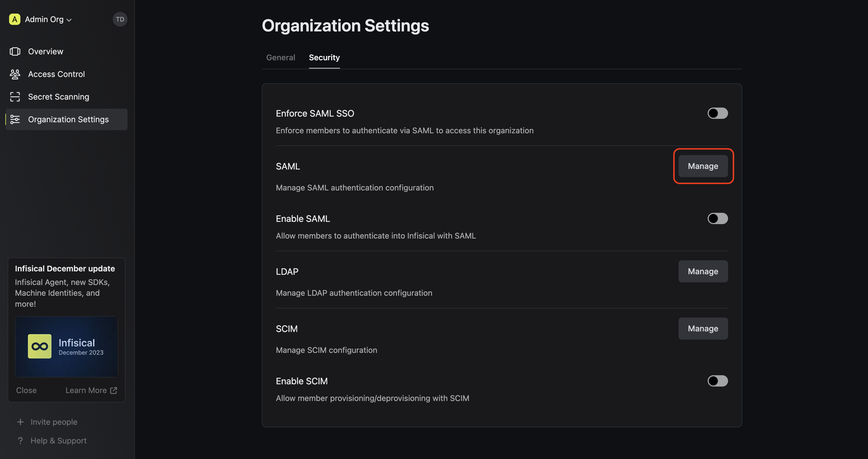Image resolution: width=868 pixels, height=459 pixels.
Task: Click Manage button for LDAP
Action: pos(703,271)
